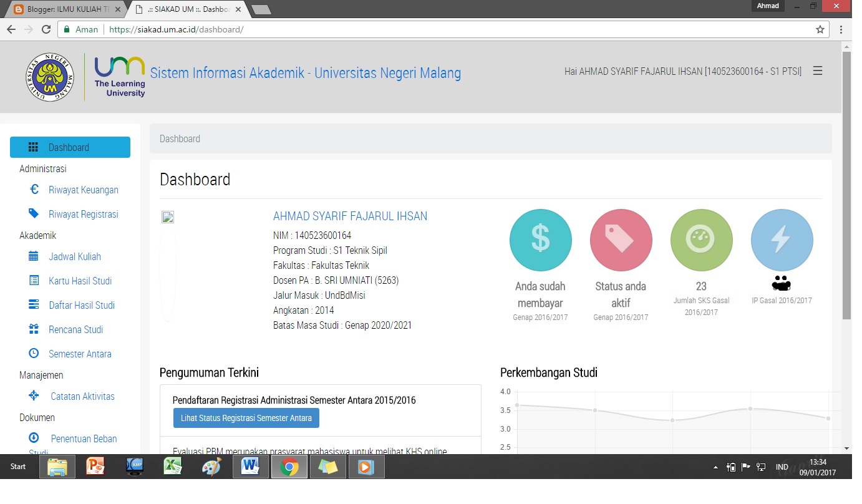862x504 pixels.
Task: Click the pink tag status-aktif circle
Action: (621, 240)
